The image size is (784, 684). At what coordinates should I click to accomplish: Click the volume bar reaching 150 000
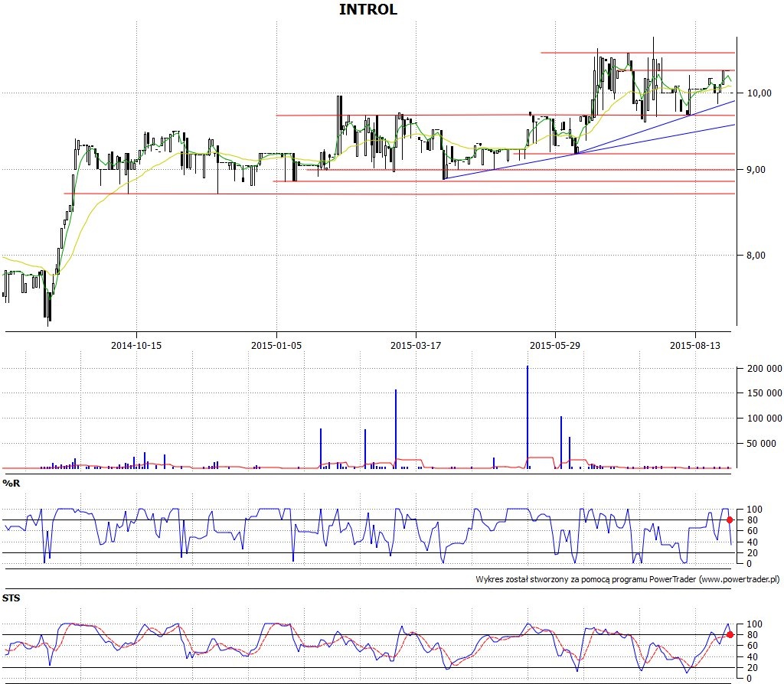click(x=396, y=429)
